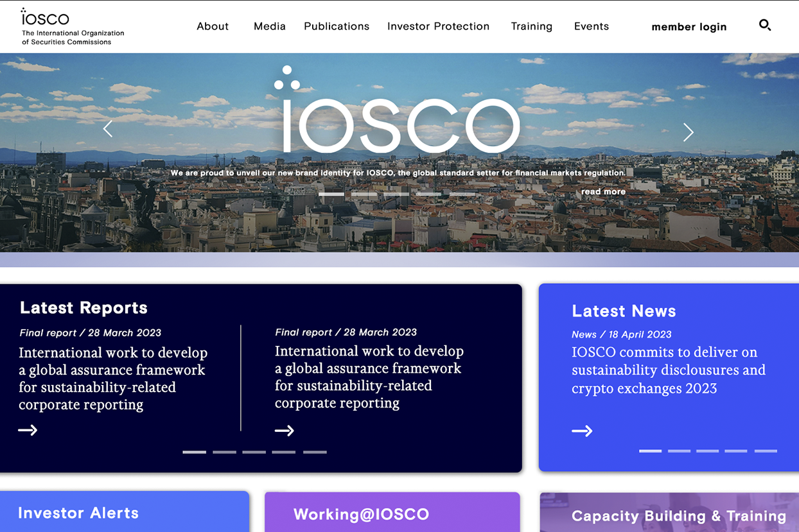Image resolution: width=799 pixels, height=532 pixels.
Task: Expand the About navigation item
Action: coord(213,26)
